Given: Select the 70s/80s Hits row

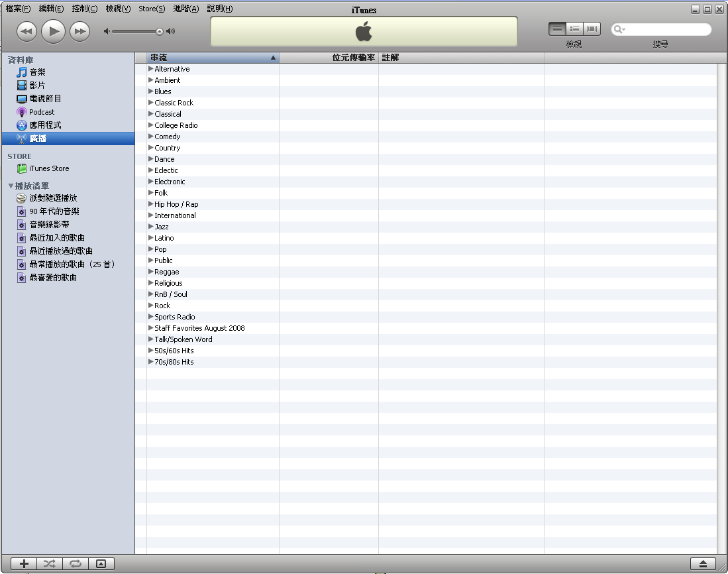Looking at the screenshot, I should coord(426,362).
